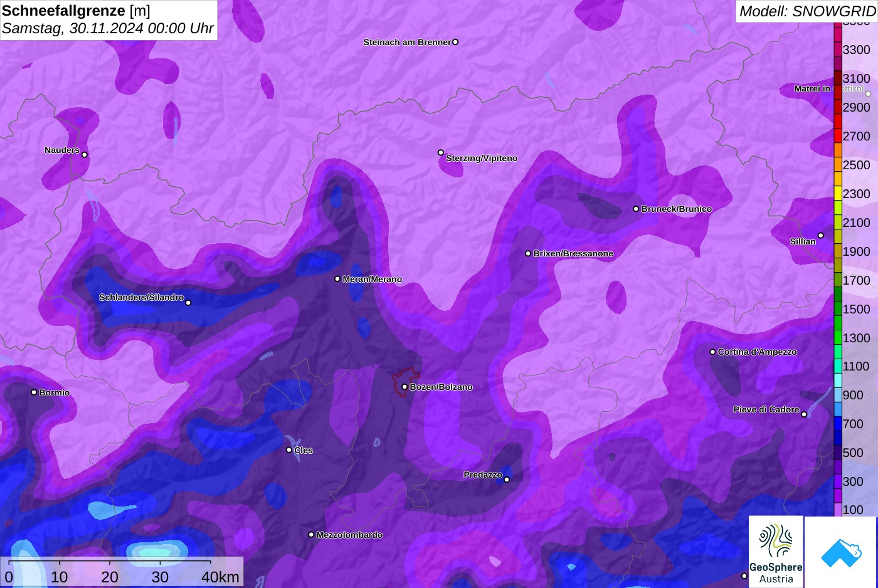This screenshot has width=878, height=588.
Task: Click the Bormio marker dot
Action: (x=34, y=392)
